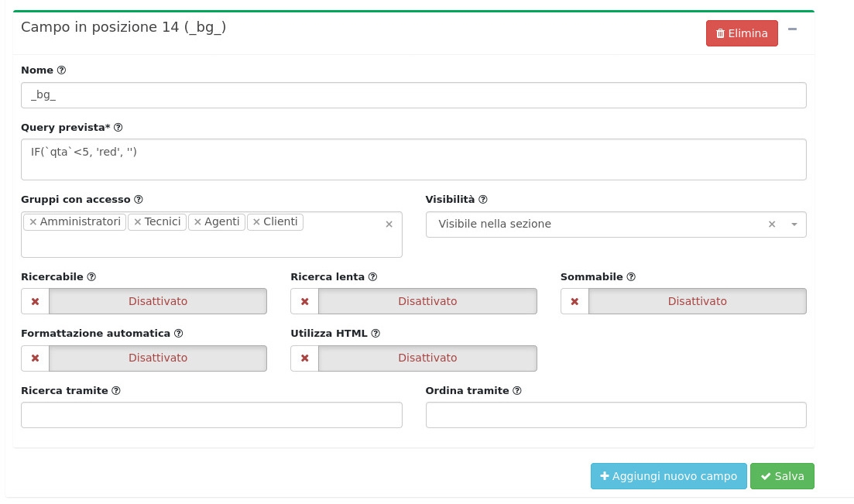The image size is (854, 504).
Task: Open help icon for Gruppi con accesso
Action: pos(139,200)
